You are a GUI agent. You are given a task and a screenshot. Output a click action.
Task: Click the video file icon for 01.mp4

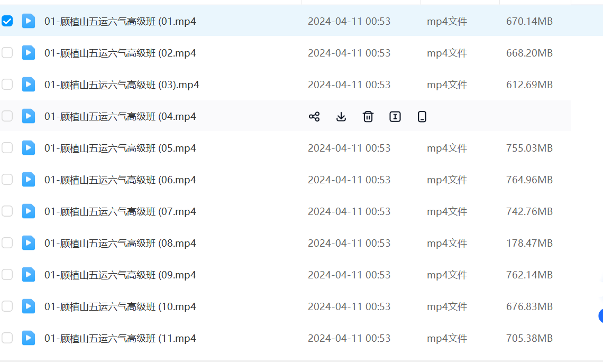29,21
